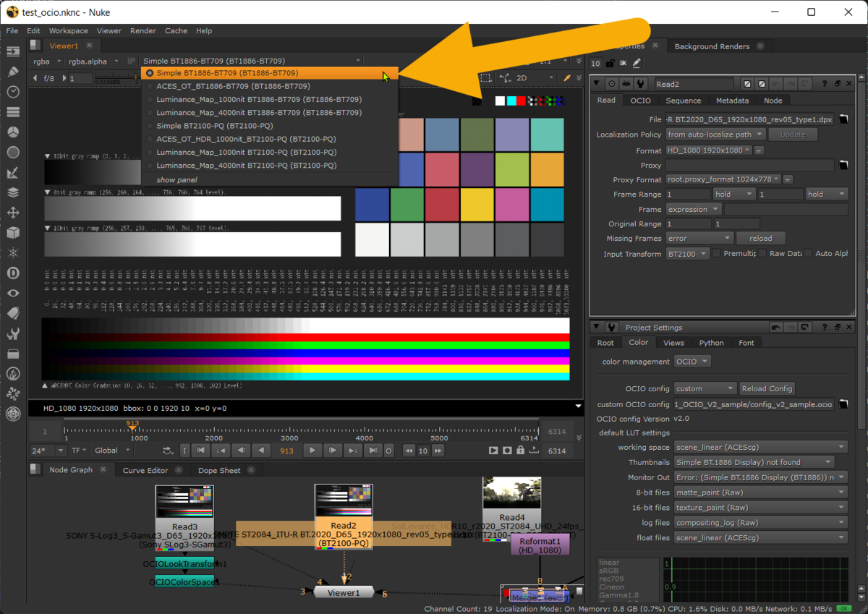Check the Auto Alpha option
Image resolution: width=868 pixels, height=614 pixels.
pyautogui.click(x=807, y=254)
